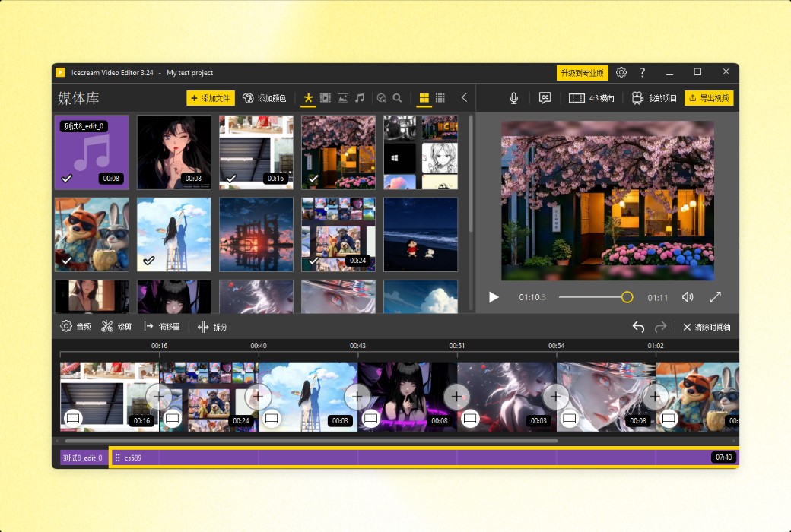Record a voiceover with the microphone icon
The image size is (791, 532).
[513, 97]
